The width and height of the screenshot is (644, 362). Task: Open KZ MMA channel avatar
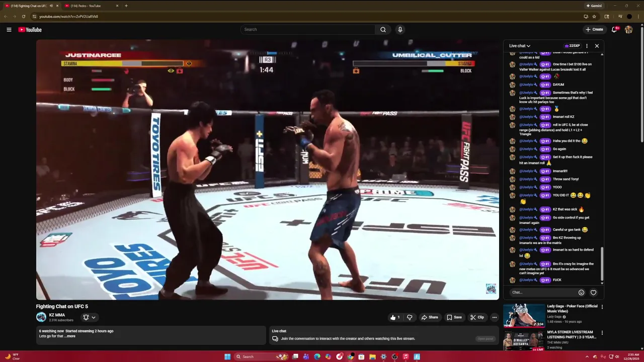41,317
